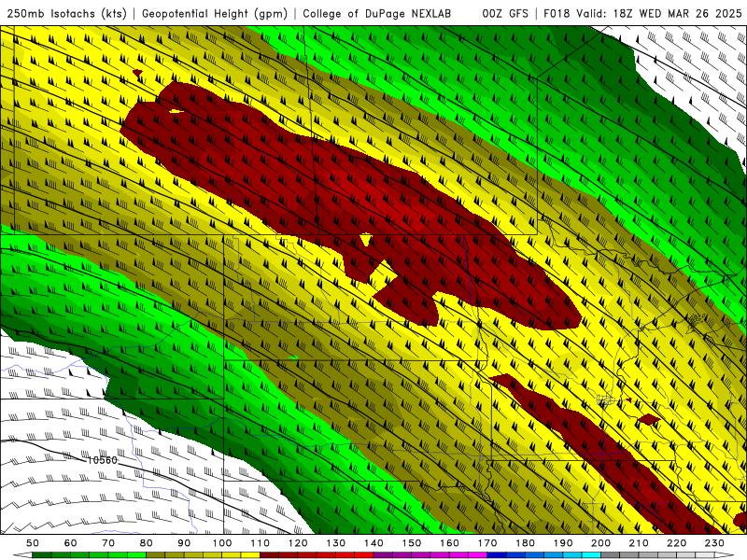This screenshot has height=560, width=747.
Task: Click the 180 value on the legend
Action: (525, 543)
